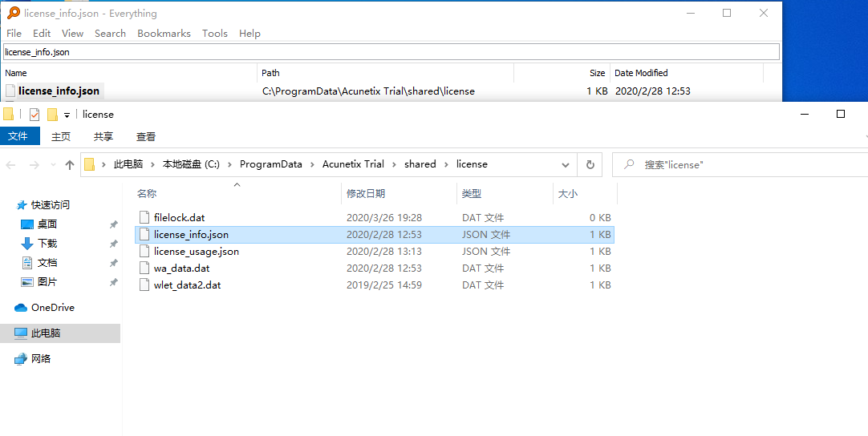Open 下载 in the navigation pane

[47, 244]
